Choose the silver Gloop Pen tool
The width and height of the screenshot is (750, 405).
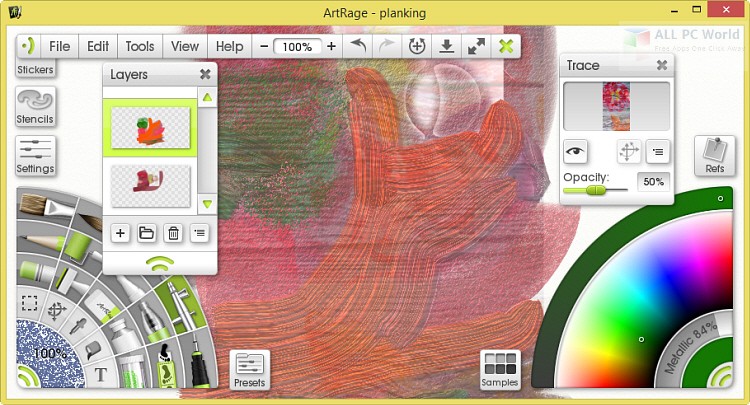click(x=154, y=318)
